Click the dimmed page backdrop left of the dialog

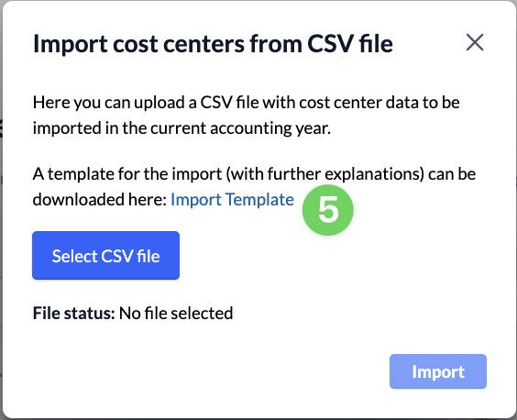(x=1, y=211)
